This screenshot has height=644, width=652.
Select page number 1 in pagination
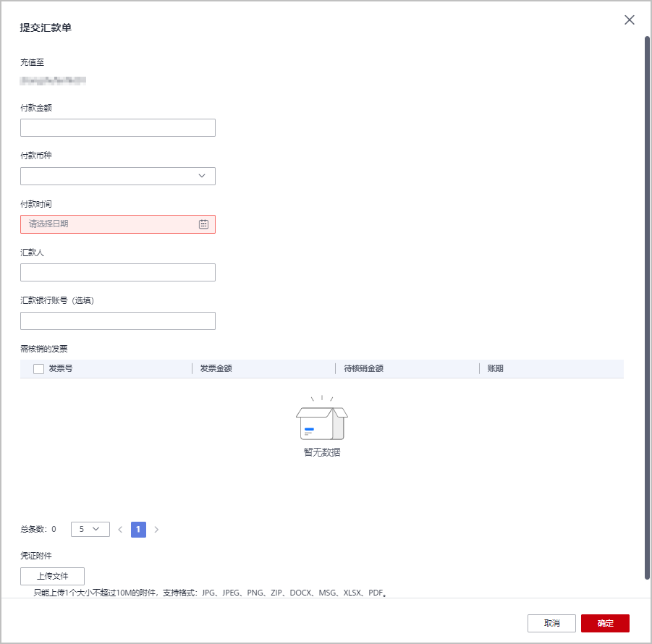tap(137, 529)
